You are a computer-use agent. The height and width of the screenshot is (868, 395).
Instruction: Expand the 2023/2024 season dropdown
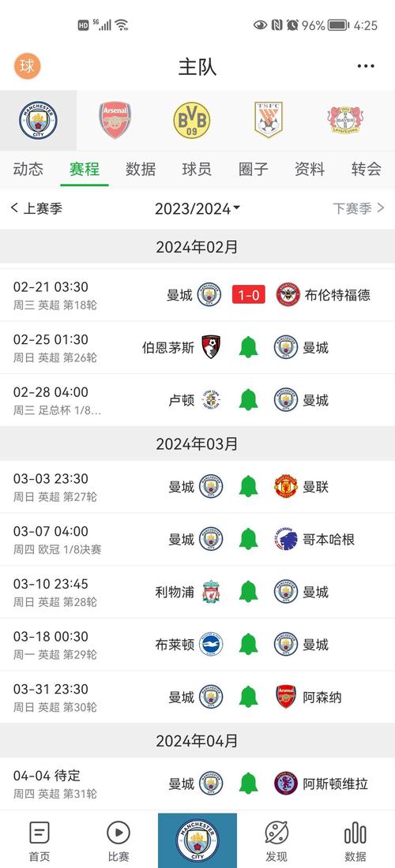coord(197,208)
